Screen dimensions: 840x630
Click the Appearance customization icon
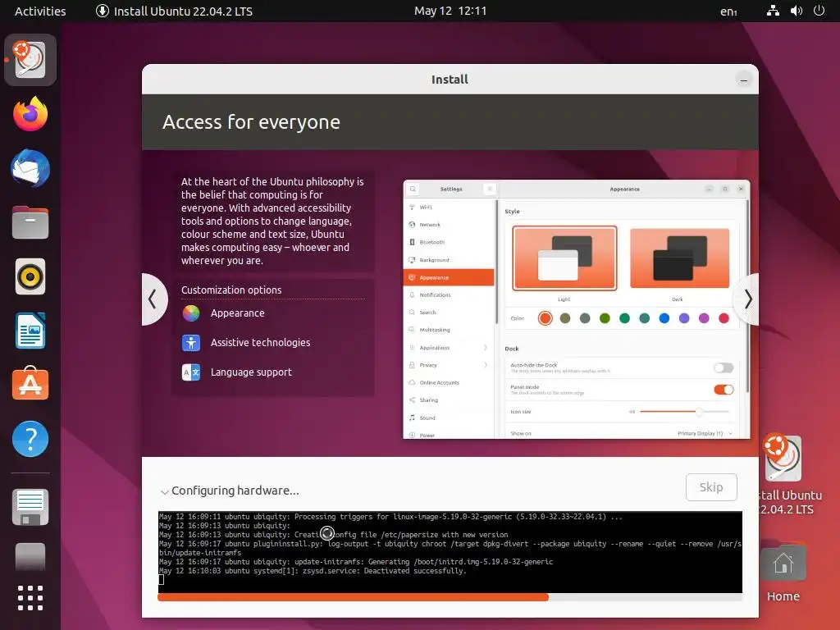point(190,313)
